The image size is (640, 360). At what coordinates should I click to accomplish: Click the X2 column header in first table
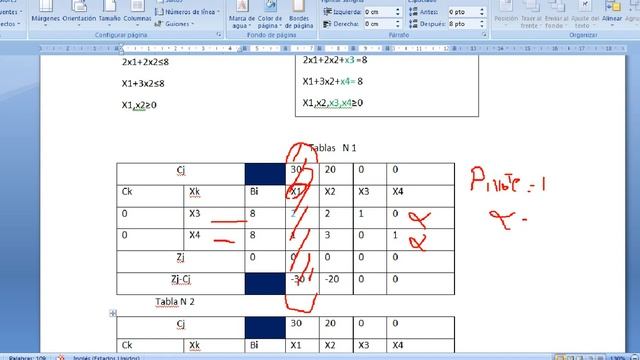click(x=336, y=196)
